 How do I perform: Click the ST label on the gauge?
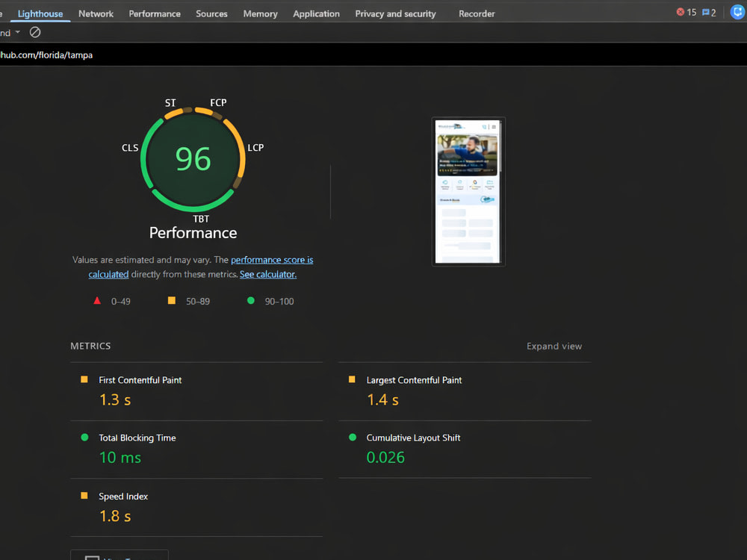(170, 102)
